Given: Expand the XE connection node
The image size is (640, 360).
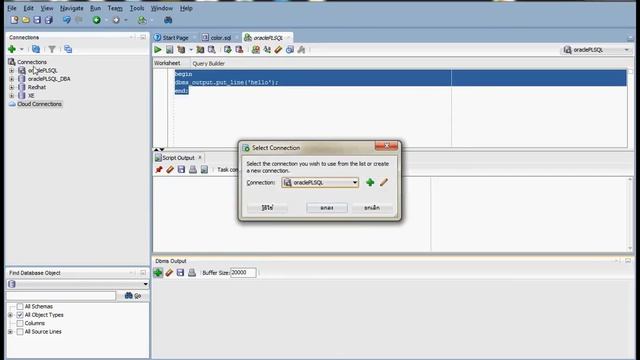Looking at the screenshot, I should (11, 96).
